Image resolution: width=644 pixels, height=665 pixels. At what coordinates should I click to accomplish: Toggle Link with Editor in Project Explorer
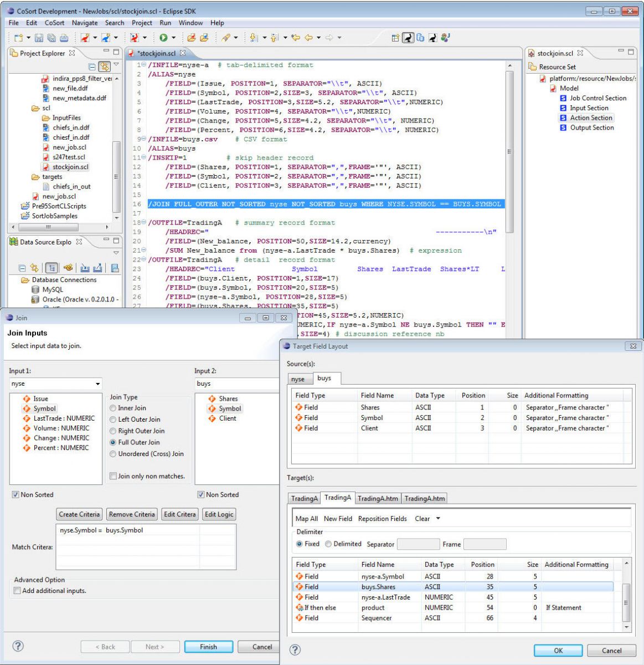[x=104, y=66]
